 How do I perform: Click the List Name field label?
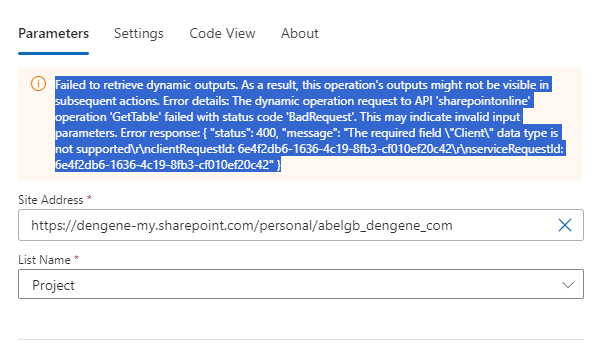(44, 260)
